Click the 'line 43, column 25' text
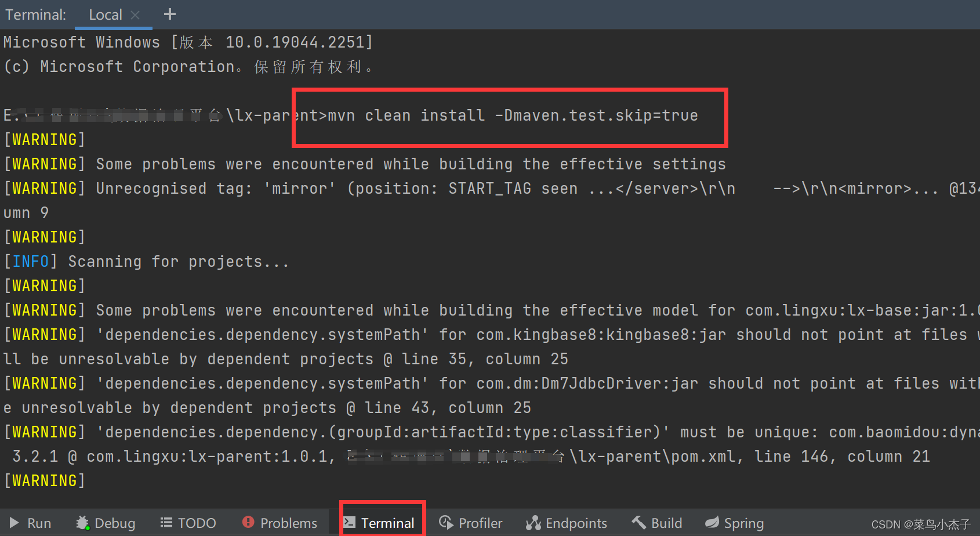980x536 pixels. click(448, 408)
